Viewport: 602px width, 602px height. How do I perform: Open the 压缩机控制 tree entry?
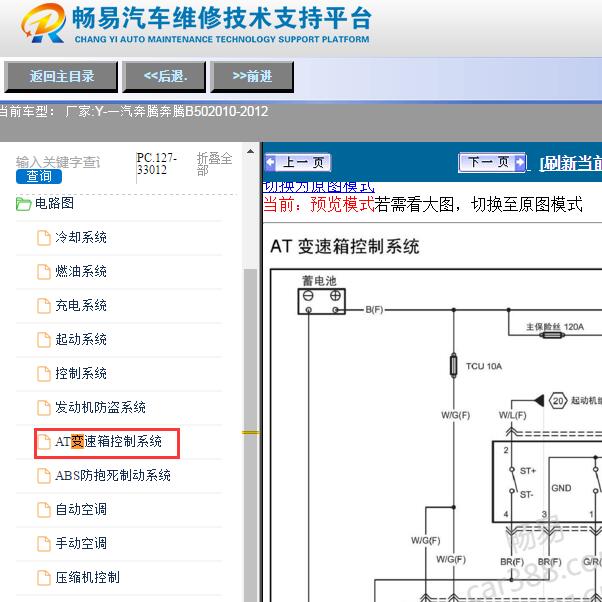click(87, 577)
